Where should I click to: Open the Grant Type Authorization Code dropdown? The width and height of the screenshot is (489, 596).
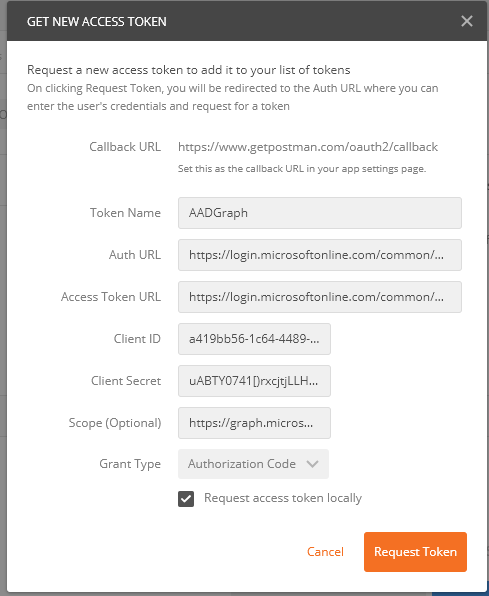tap(253, 464)
